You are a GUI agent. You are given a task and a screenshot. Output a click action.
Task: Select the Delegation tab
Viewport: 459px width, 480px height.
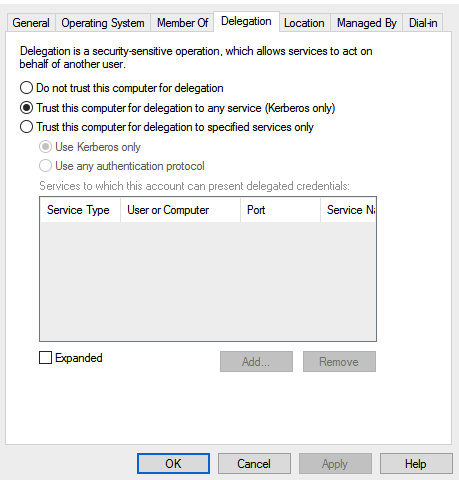pos(246,21)
